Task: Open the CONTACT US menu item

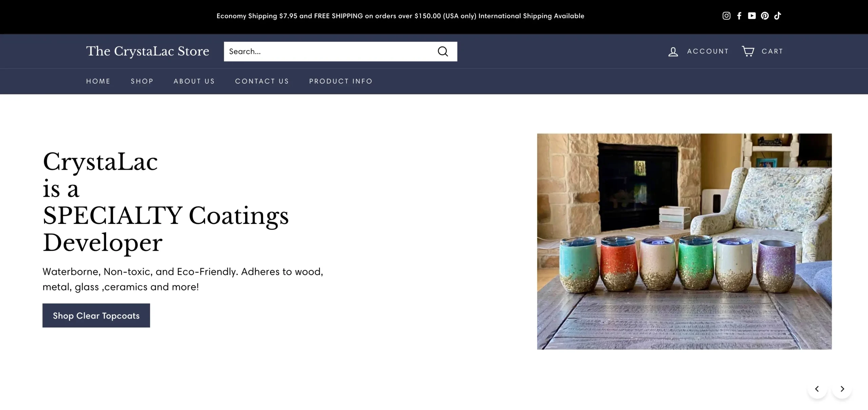Action: [262, 81]
